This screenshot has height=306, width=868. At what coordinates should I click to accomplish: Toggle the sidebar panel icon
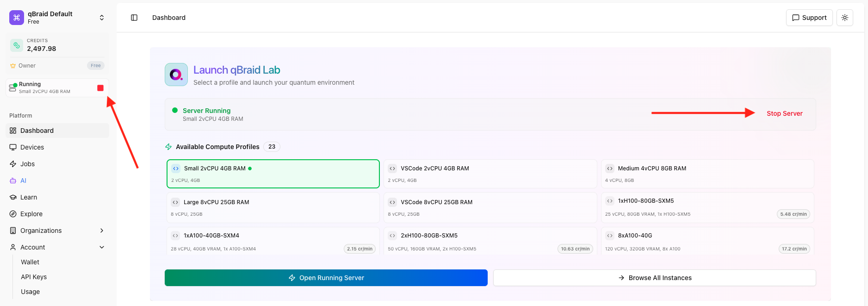pyautogui.click(x=134, y=18)
